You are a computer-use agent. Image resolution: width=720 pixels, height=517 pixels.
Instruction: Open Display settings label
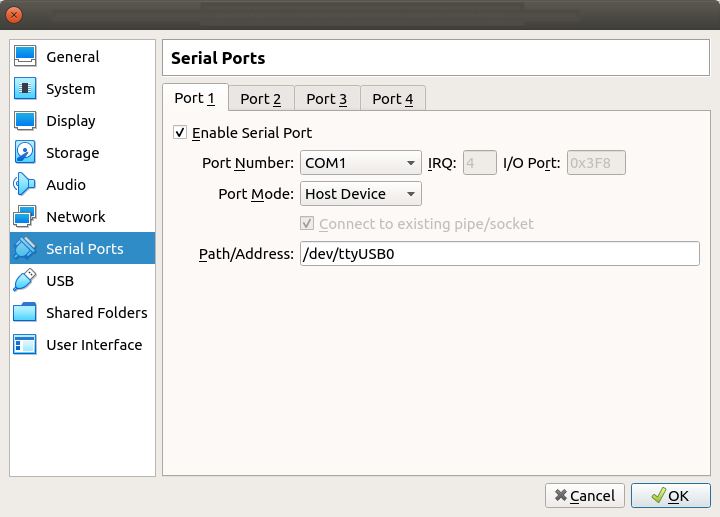click(71, 121)
